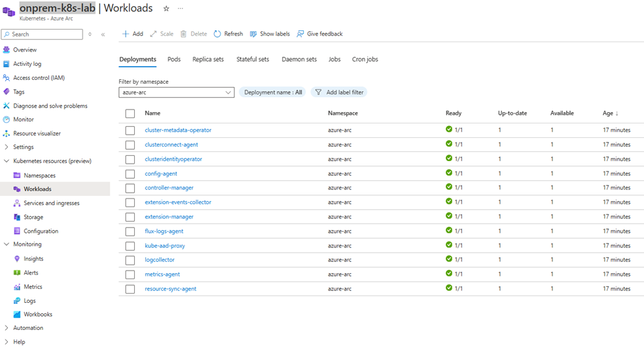Click the Configuration icon

(17, 231)
